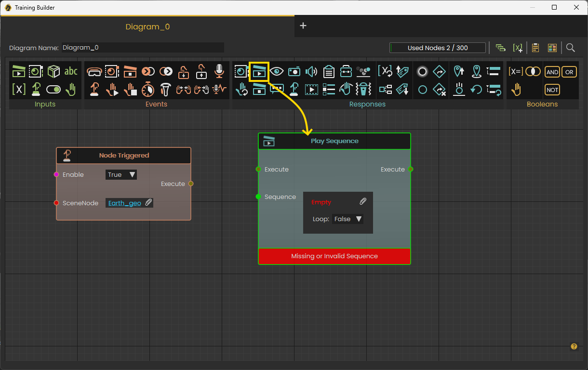
Task: Open the Enable True dropdown
Action: pyautogui.click(x=121, y=174)
